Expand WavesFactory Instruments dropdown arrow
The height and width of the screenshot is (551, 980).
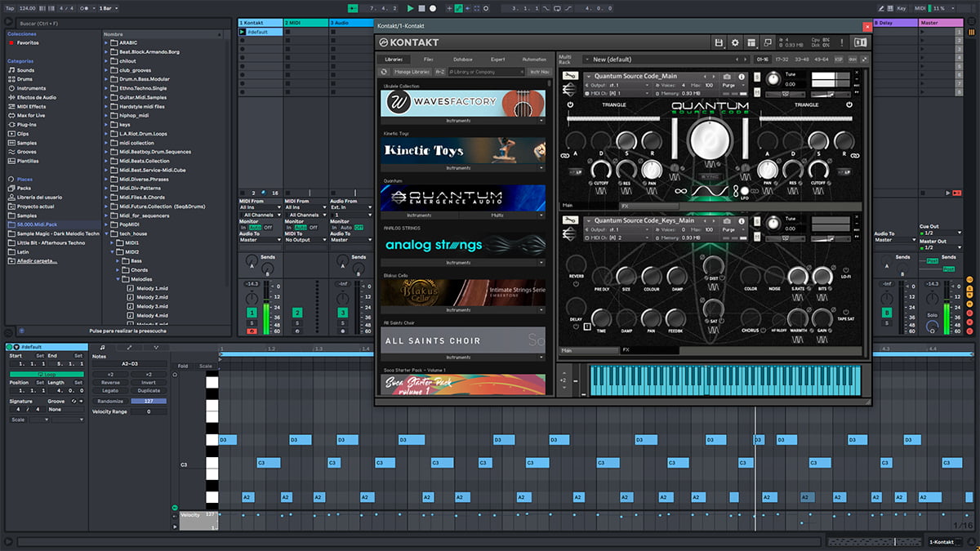pyautogui.click(x=541, y=121)
